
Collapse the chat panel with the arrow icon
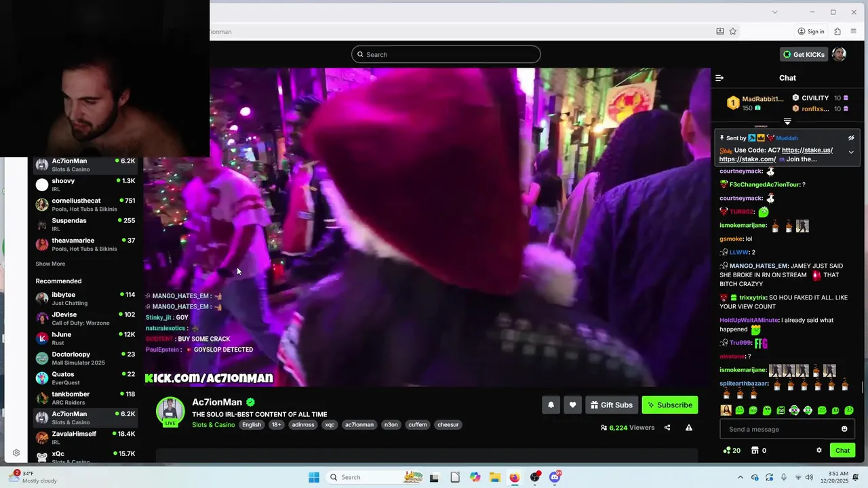(719, 78)
